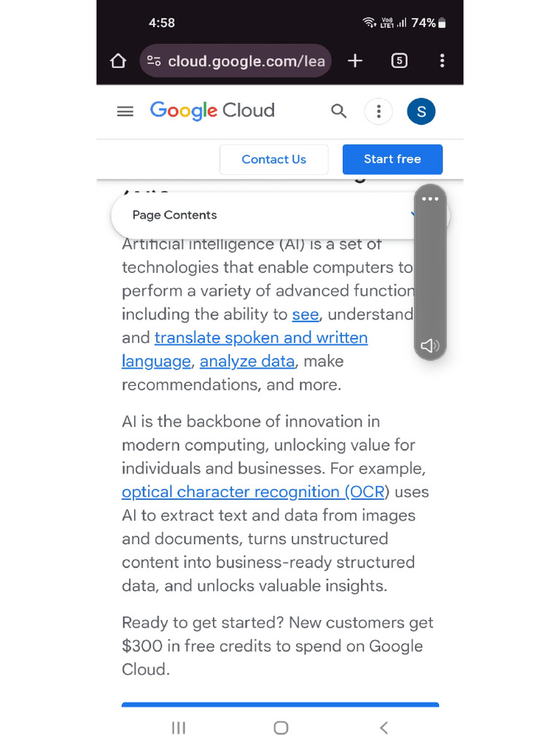The width and height of the screenshot is (560, 747).
Task: Open the circled three-dot more options
Action: (x=378, y=112)
